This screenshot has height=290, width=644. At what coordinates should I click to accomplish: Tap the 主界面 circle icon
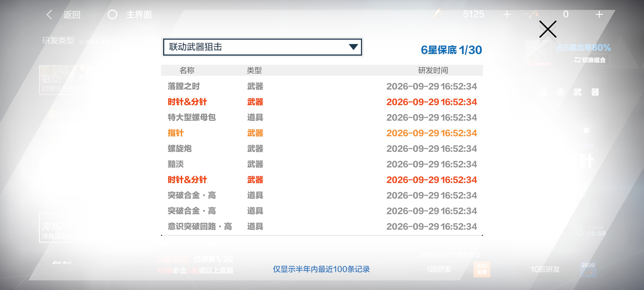click(112, 15)
